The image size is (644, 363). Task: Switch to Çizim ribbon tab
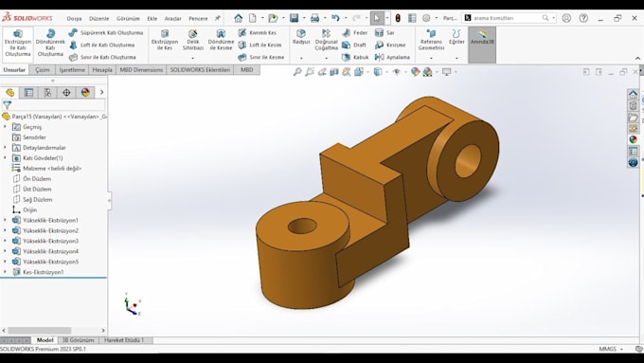click(x=43, y=70)
